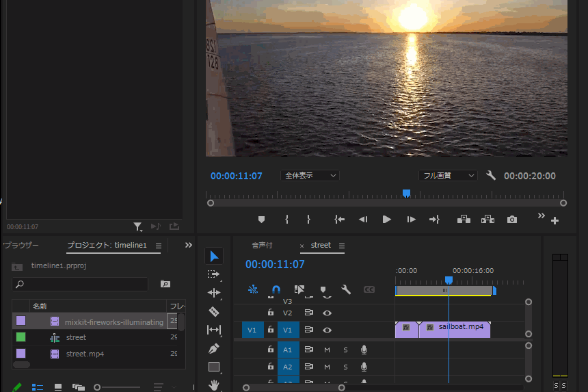The image size is (588, 392).
Task: Toggle track lock on V1
Action: click(270, 329)
